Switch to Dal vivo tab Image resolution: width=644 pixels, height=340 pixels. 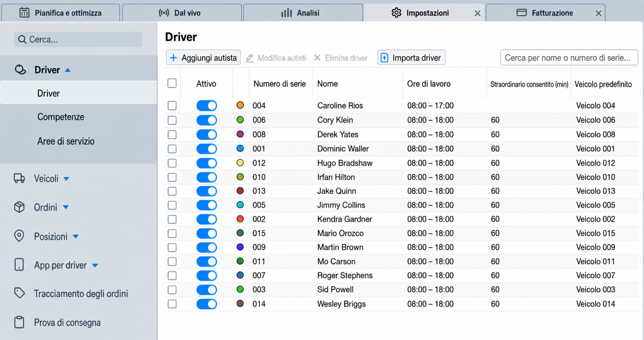coord(182,13)
